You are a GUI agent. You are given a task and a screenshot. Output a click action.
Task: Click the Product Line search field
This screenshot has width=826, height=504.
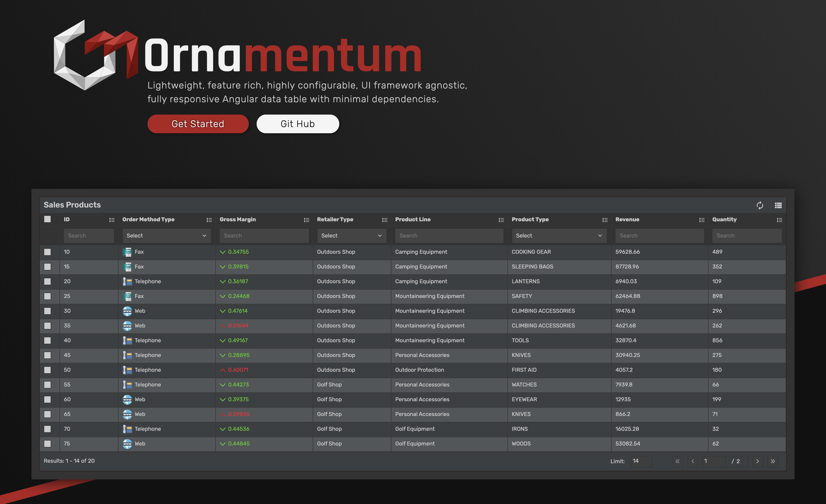pyautogui.click(x=449, y=236)
